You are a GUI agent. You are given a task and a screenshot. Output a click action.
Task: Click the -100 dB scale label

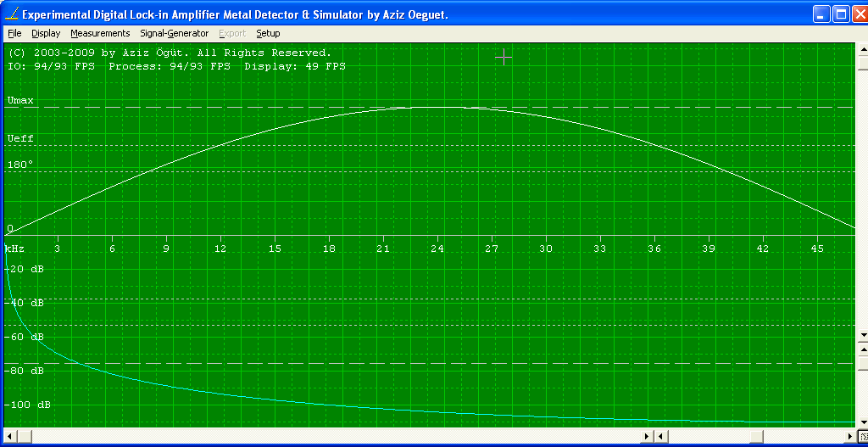coord(28,405)
